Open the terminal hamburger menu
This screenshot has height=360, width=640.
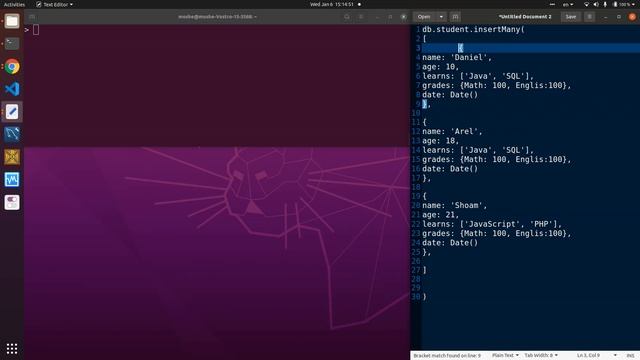[x=361, y=17]
